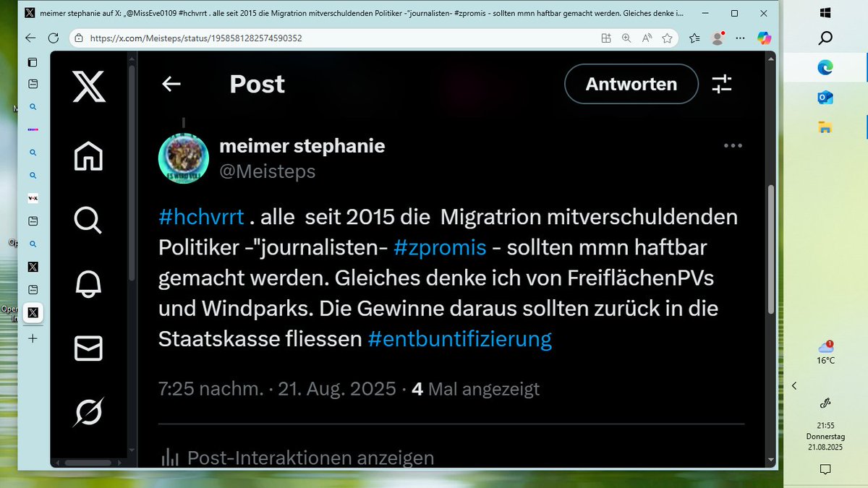Viewport: 868px width, 488px height.
Task: Open notifications via the bell icon
Action: point(87,282)
